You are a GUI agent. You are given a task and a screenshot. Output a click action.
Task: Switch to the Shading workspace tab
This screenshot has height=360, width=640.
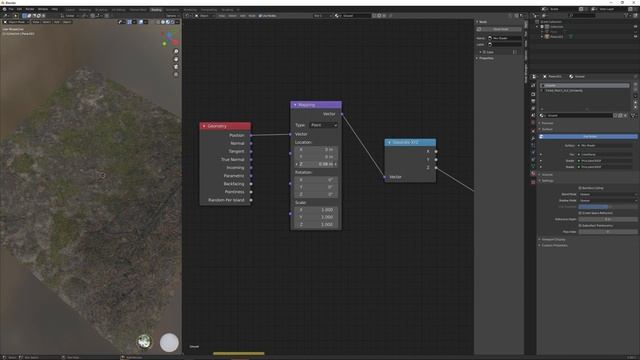[x=156, y=9]
